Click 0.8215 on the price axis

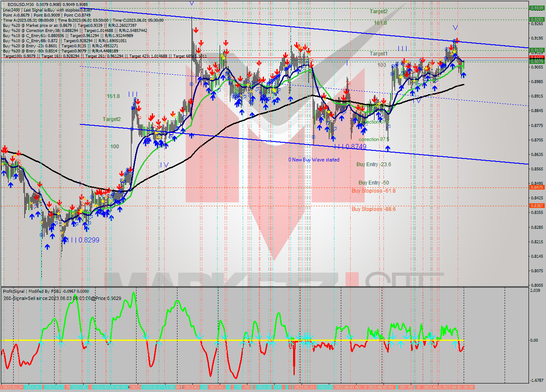536,242
